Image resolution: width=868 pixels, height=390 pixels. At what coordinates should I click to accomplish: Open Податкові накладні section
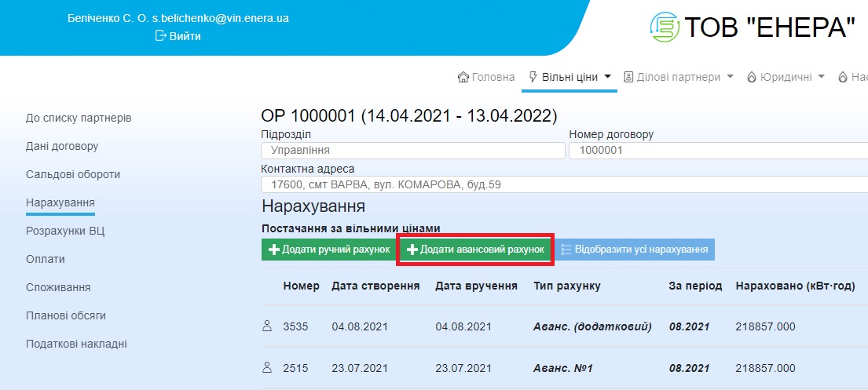[76, 344]
